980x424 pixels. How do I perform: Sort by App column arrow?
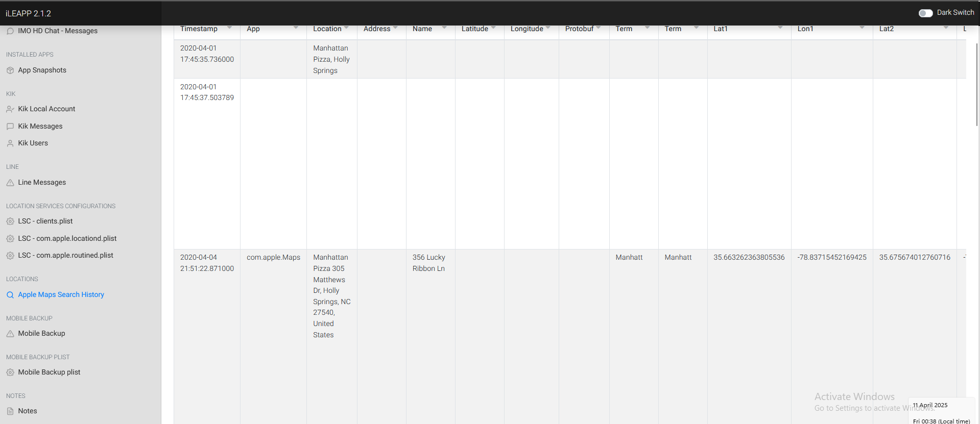[296, 28]
